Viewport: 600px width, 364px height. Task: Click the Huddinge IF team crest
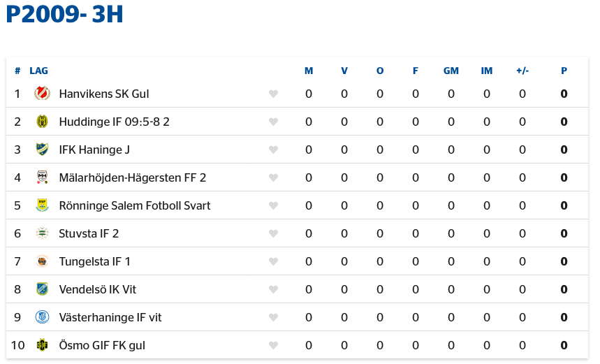coord(42,122)
